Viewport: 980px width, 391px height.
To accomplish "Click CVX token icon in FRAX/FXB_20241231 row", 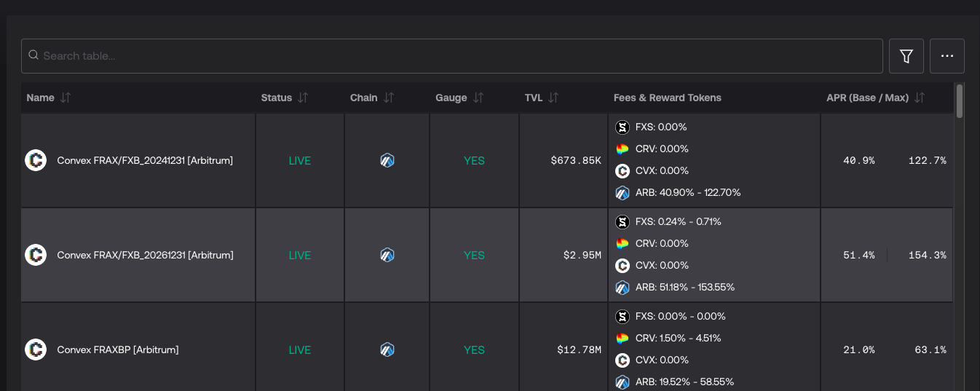I will [x=622, y=171].
